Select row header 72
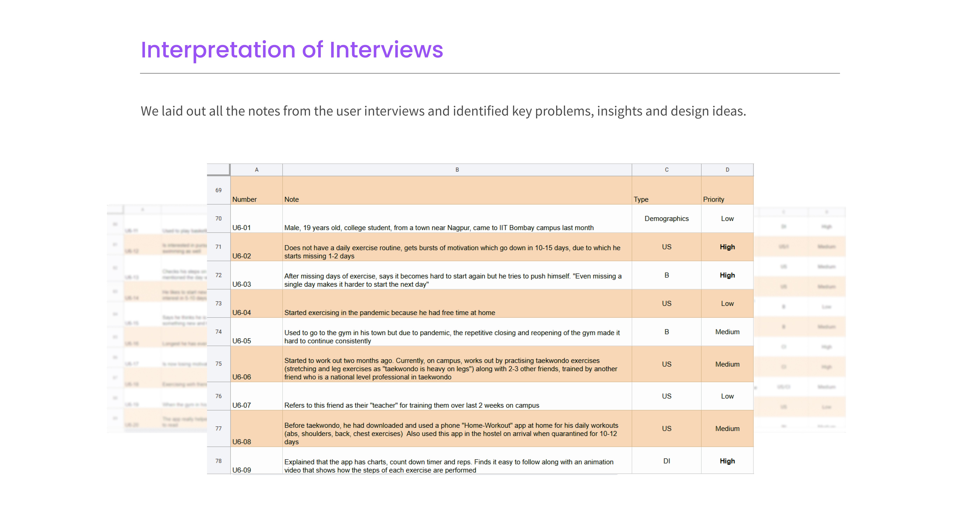Viewport: 980px width, 512px height. tap(218, 275)
